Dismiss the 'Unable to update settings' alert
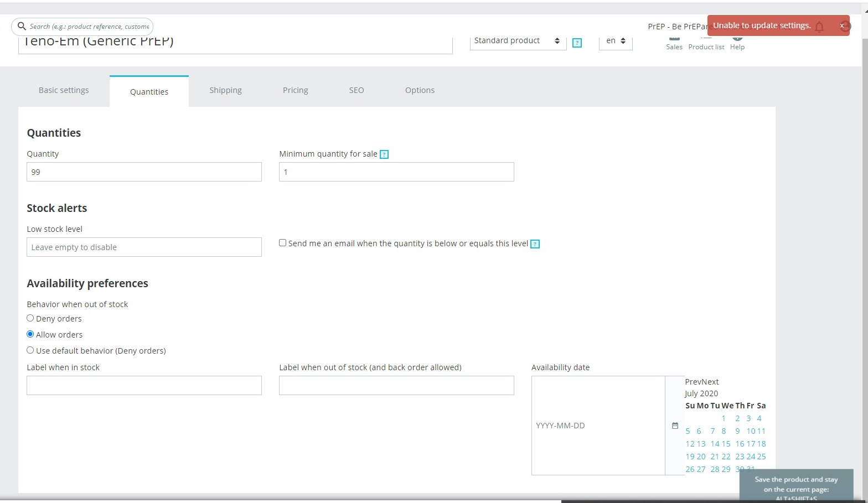Screen dimensions: 868x503 pyautogui.click(x=841, y=26)
